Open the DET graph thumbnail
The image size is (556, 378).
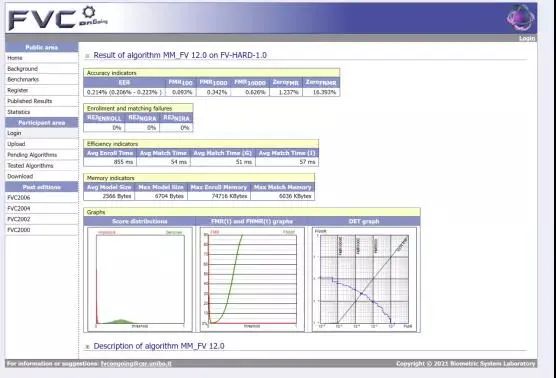point(364,279)
